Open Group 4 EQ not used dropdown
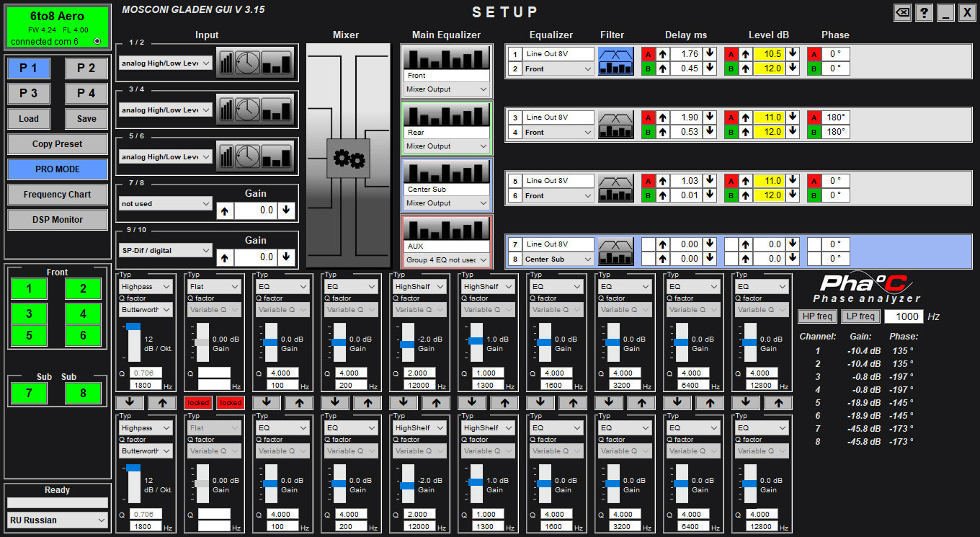Screen dimensions: 980x537 pyautogui.click(x=446, y=260)
